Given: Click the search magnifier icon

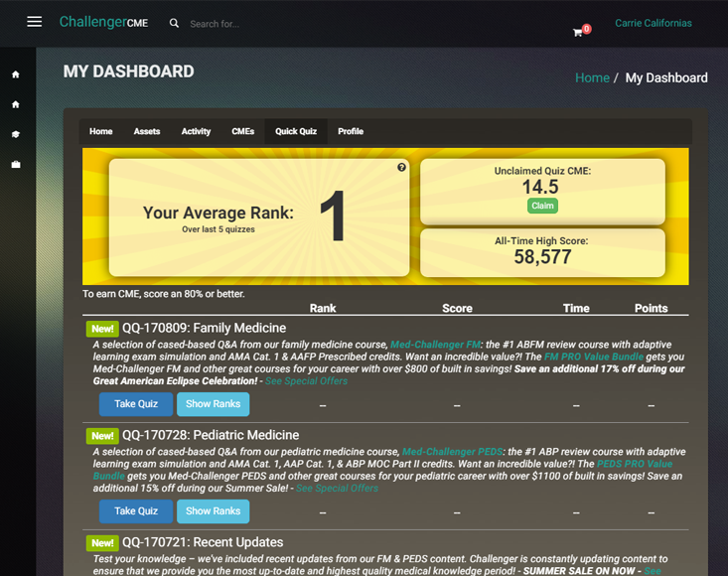Looking at the screenshot, I should 174,23.
